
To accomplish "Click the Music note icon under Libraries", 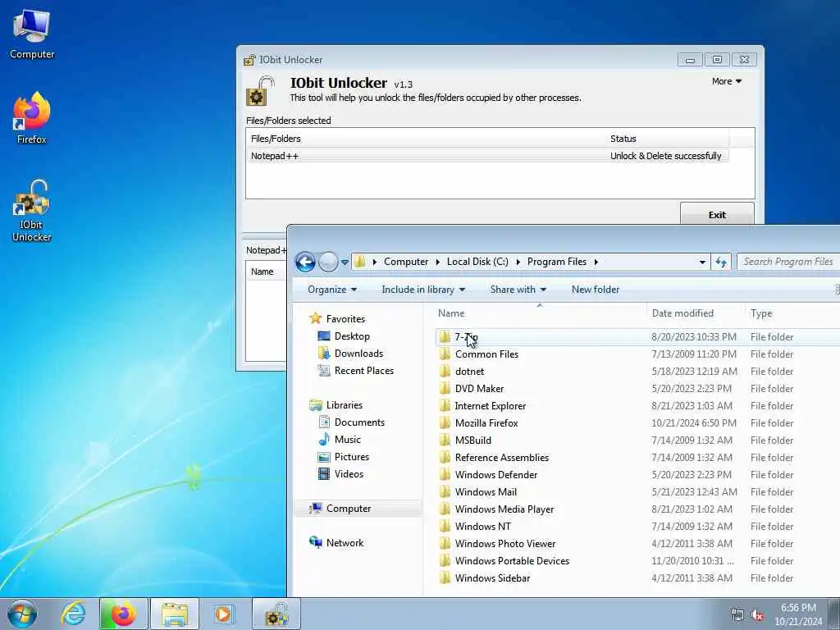I will [323, 440].
